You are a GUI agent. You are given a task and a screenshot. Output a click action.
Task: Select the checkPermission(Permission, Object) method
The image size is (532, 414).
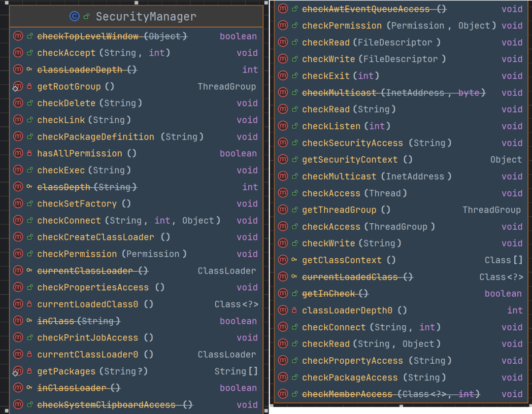[x=399, y=26]
